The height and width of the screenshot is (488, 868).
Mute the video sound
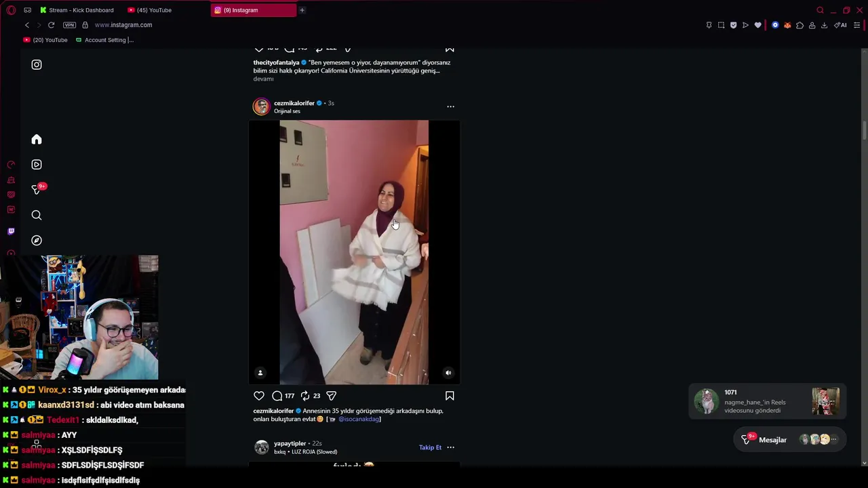tap(448, 373)
